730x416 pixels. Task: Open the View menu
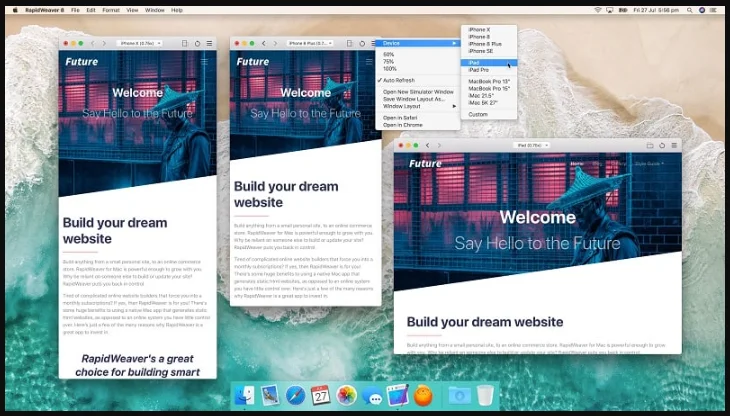[x=132, y=10]
